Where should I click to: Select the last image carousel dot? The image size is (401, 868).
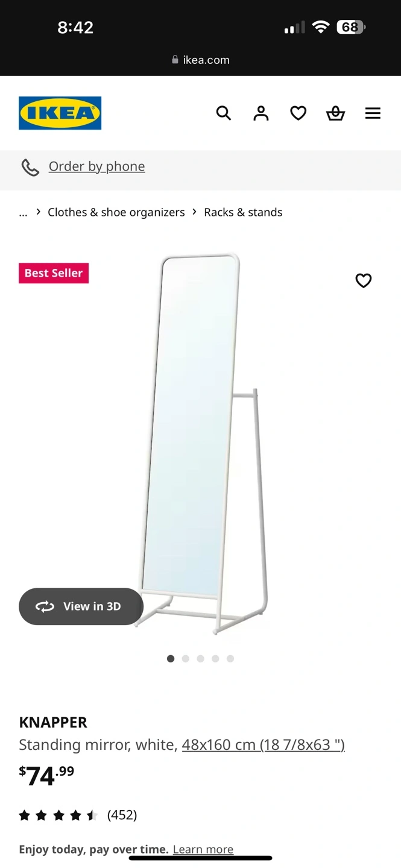tap(230, 659)
